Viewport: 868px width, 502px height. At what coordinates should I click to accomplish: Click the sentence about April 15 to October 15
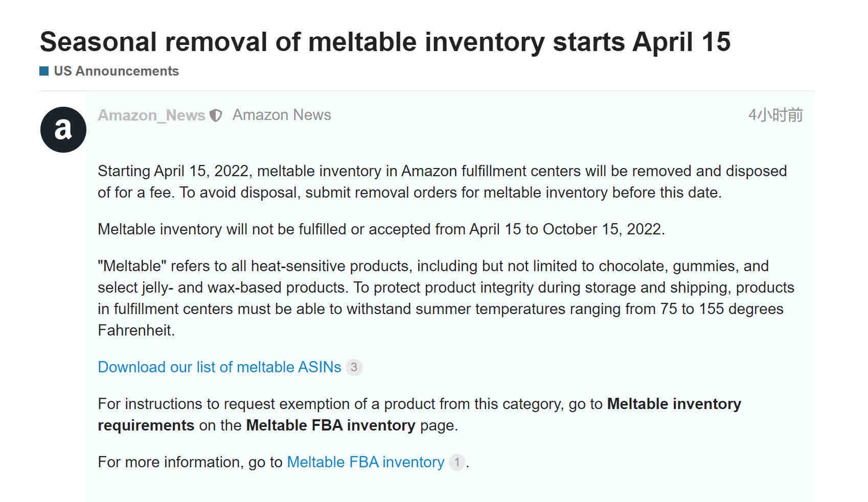tap(381, 229)
